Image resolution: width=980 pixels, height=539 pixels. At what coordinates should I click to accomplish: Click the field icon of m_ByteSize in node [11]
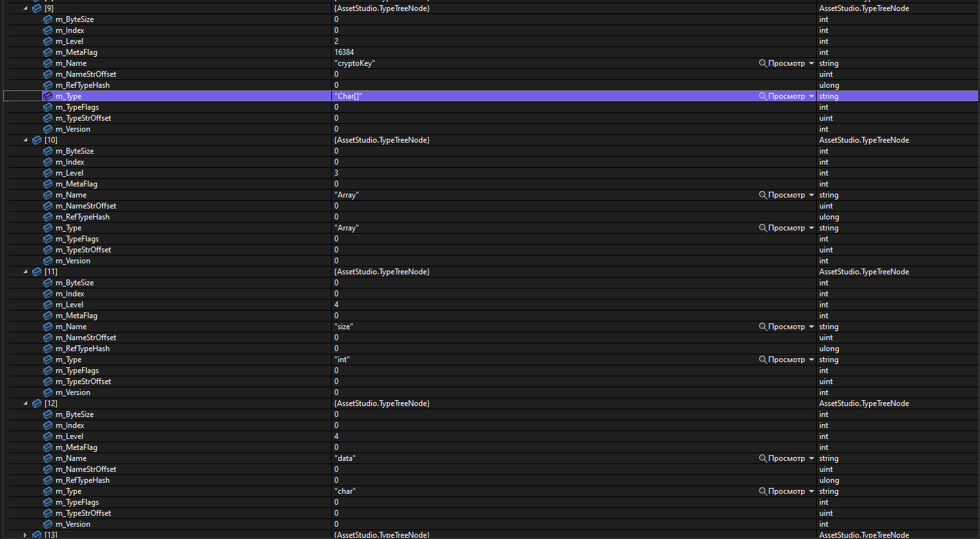48,283
